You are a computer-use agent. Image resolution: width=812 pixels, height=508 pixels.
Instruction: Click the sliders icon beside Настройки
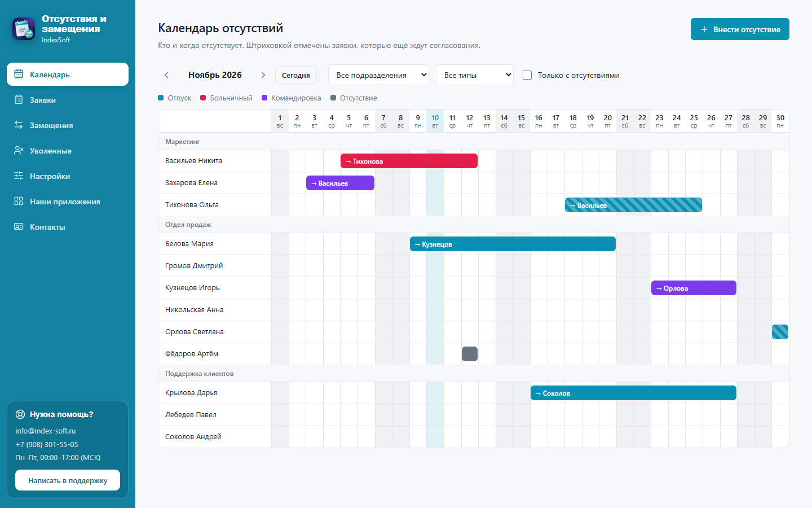point(19,176)
